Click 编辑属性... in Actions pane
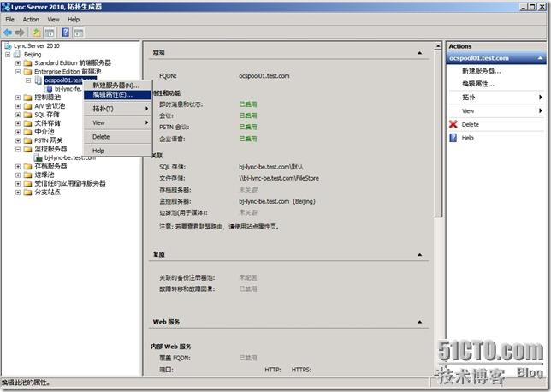 click(478, 84)
